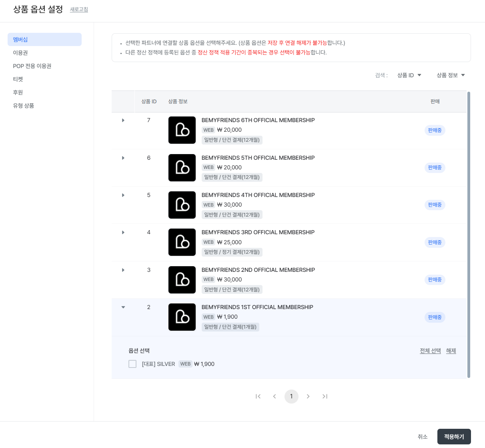
Task: Go to first page using pagination icon
Action: point(258,396)
